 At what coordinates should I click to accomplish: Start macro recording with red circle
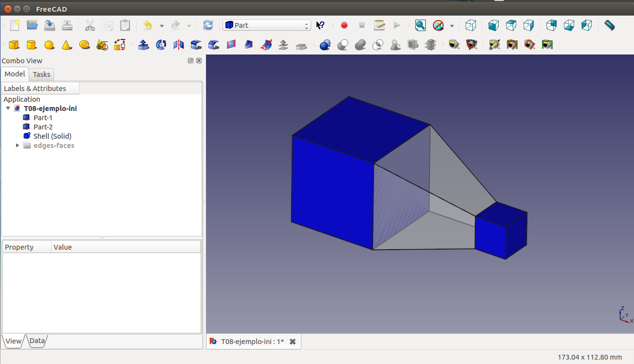pos(344,25)
